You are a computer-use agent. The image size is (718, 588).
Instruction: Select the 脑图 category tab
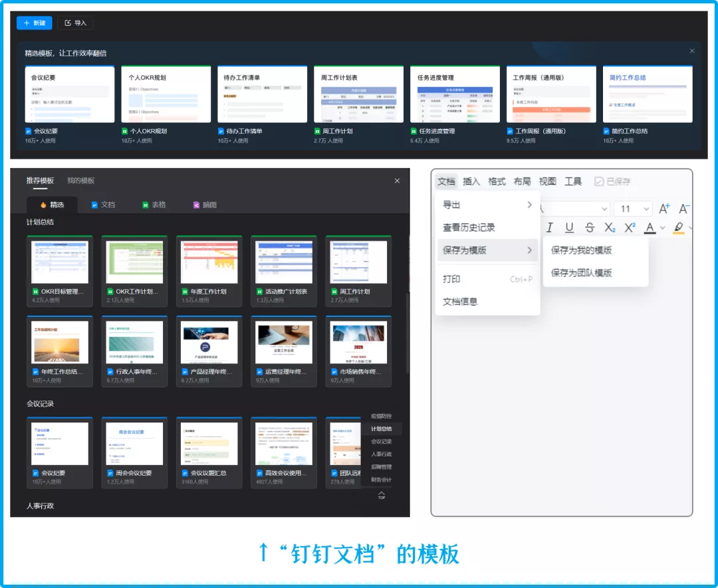205,205
